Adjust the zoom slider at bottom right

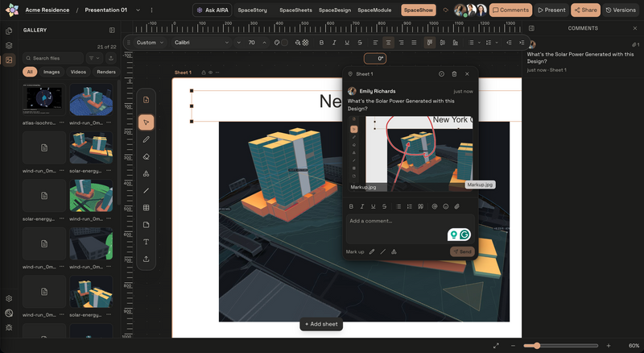[560, 346]
